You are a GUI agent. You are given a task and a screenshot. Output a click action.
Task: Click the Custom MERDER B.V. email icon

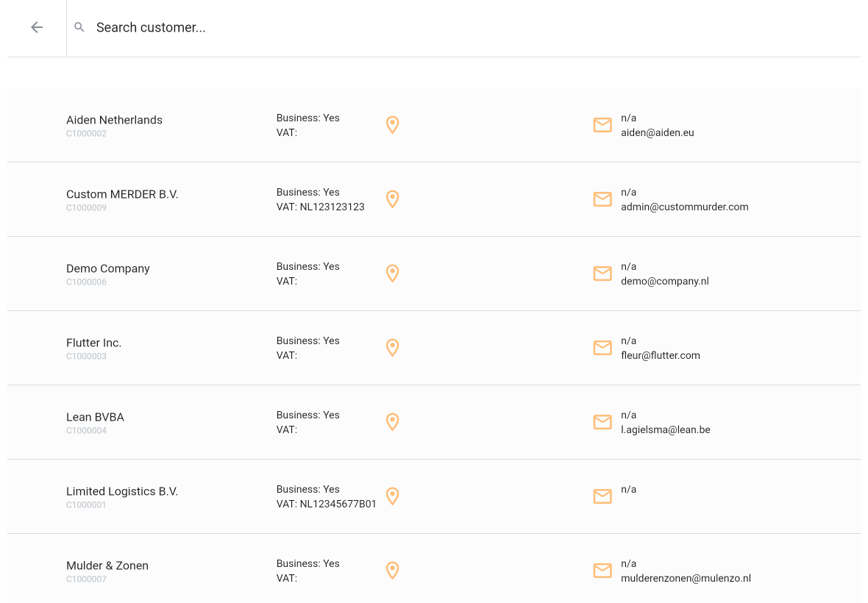602,199
